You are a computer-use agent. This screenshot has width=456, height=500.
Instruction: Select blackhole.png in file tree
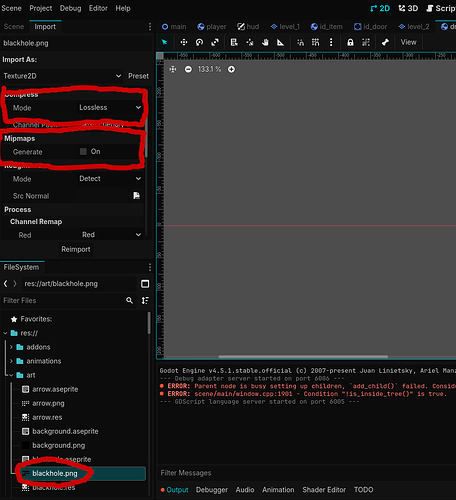[x=55, y=473]
